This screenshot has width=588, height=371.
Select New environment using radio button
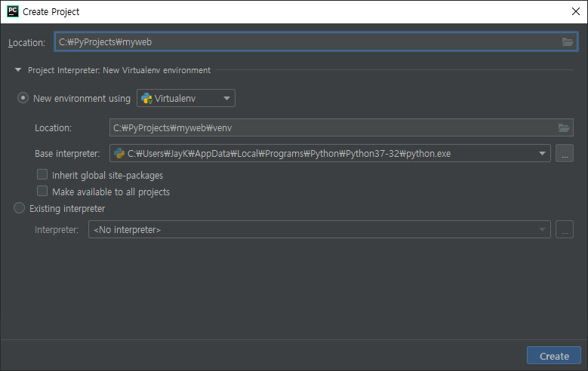pos(23,98)
